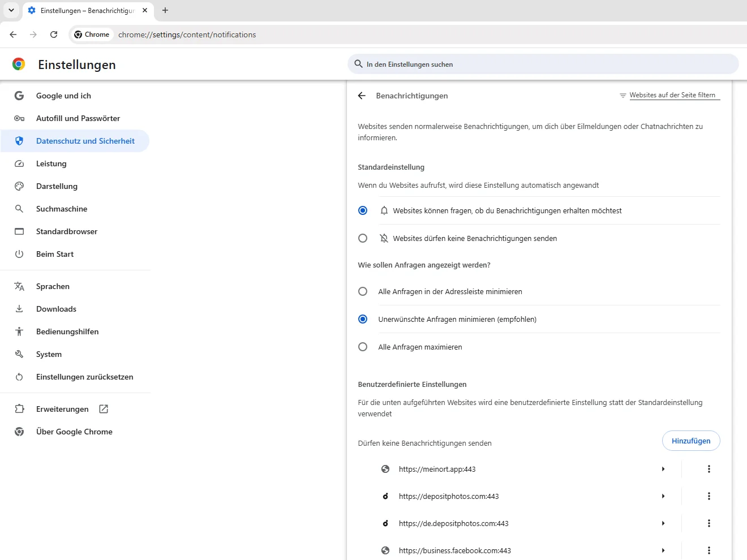Viewport: 747px width, 560px height.
Task: Select 'Websites können fragen' radio button
Action: [363, 210]
